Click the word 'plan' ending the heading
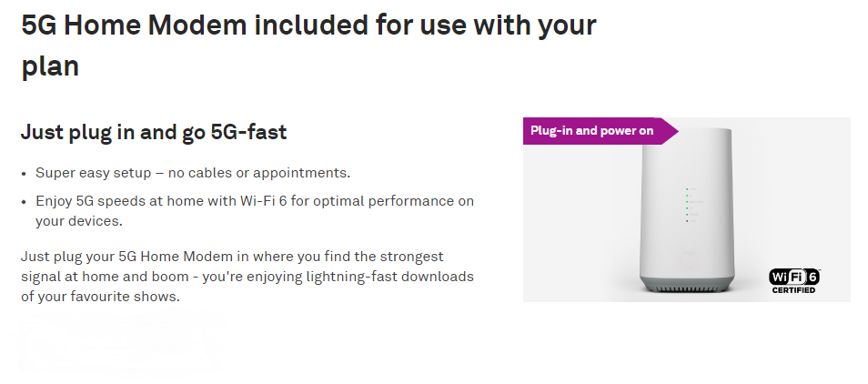 50,66
